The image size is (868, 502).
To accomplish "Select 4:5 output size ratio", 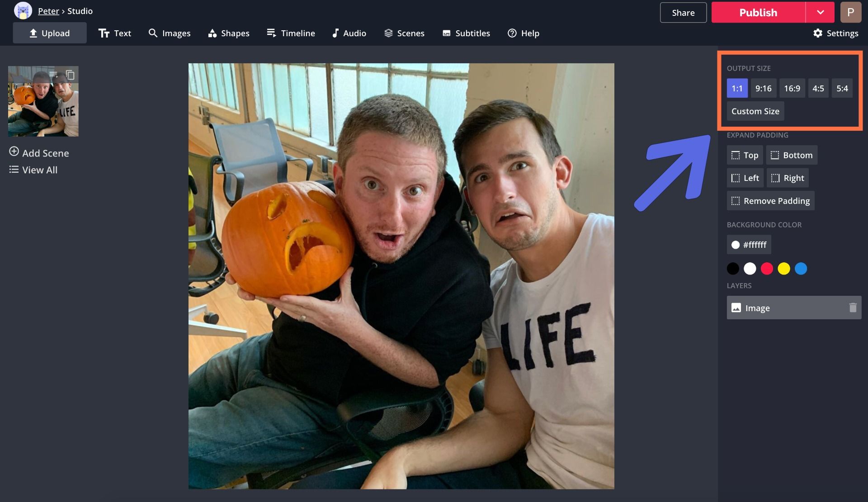I will coord(818,87).
